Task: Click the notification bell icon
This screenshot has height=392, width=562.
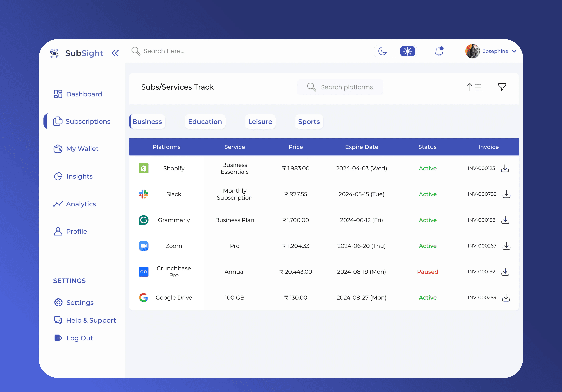Action: 439,51
